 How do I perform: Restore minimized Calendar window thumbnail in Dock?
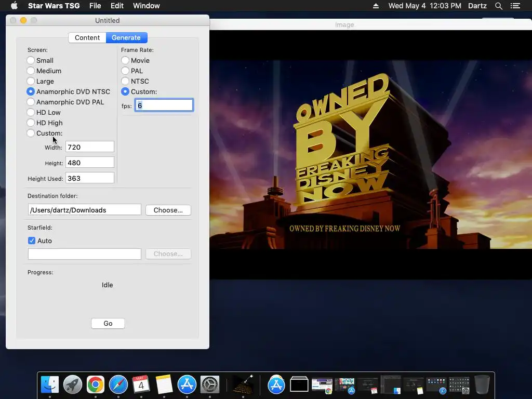click(x=367, y=385)
